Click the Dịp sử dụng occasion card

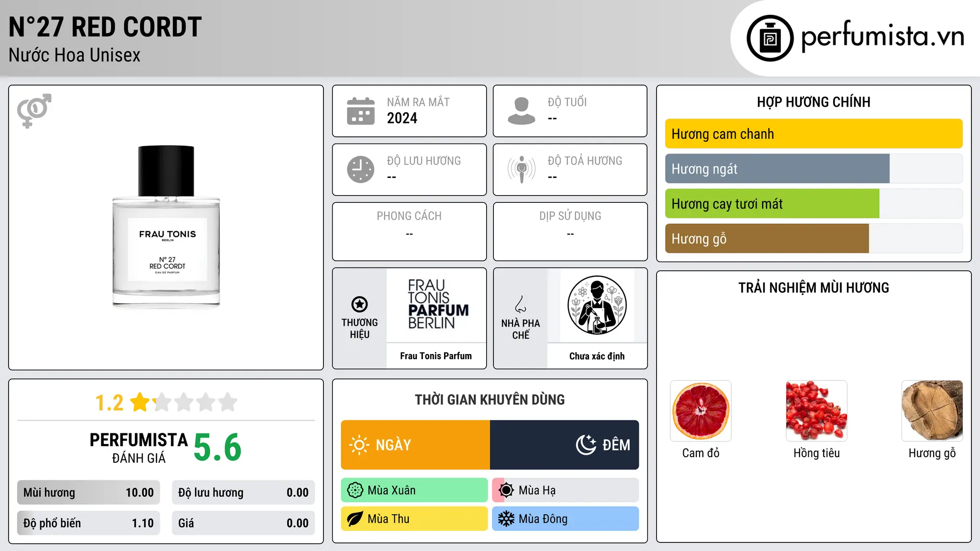[570, 231]
